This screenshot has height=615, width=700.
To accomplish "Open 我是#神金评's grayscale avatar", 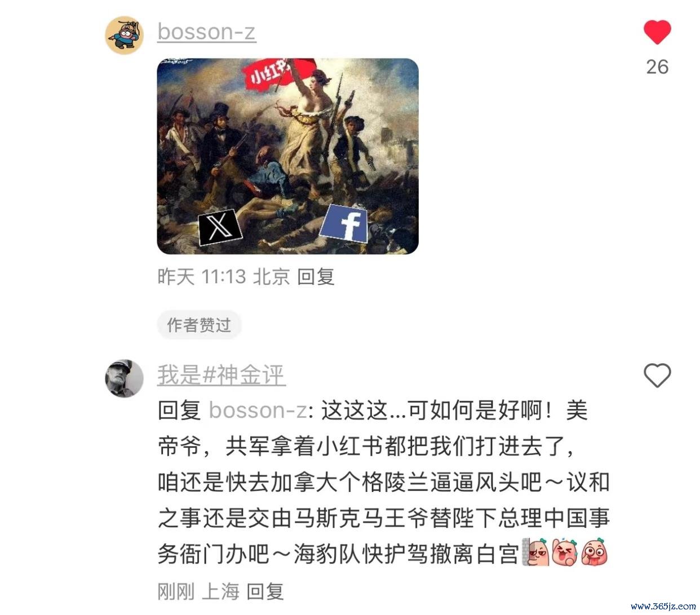I will pyautogui.click(x=124, y=378).
